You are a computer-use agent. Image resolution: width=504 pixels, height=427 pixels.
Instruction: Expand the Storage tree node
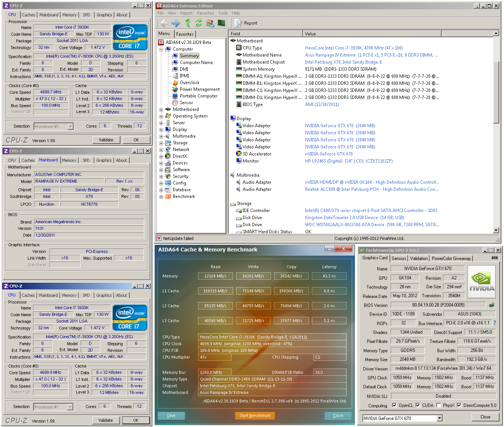(161, 143)
